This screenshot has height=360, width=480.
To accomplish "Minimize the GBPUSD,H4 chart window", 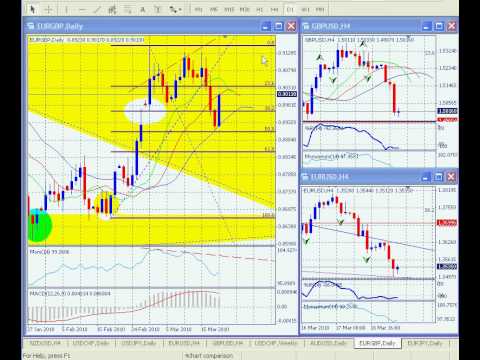I will tap(426, 26).
